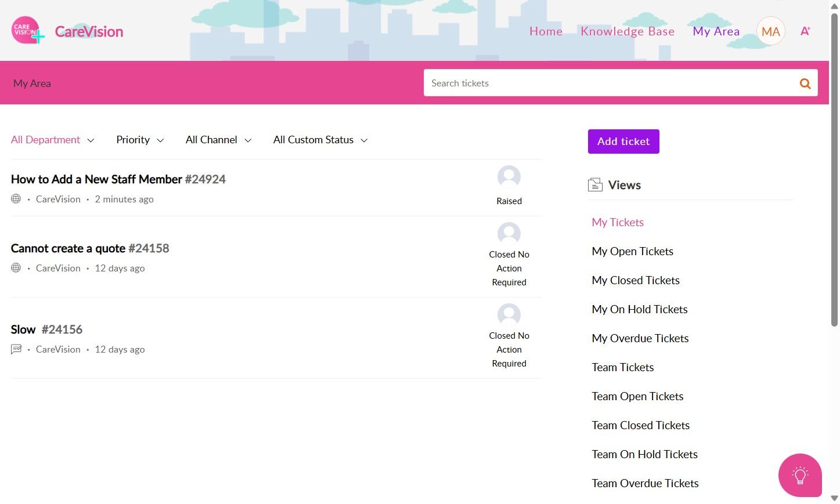840x504 pixels.
Task: Show the Team Closed Tickets view
Action: coord(641,425)
